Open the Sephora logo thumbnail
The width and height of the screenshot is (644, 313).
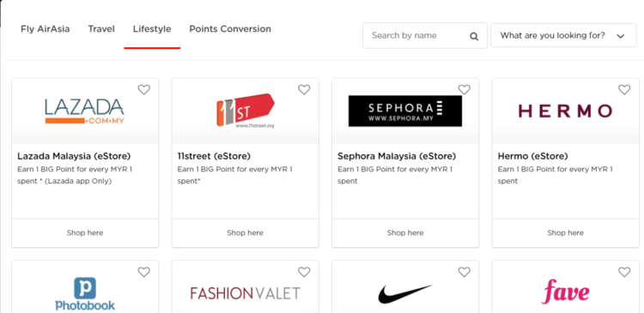coord(405,111)
